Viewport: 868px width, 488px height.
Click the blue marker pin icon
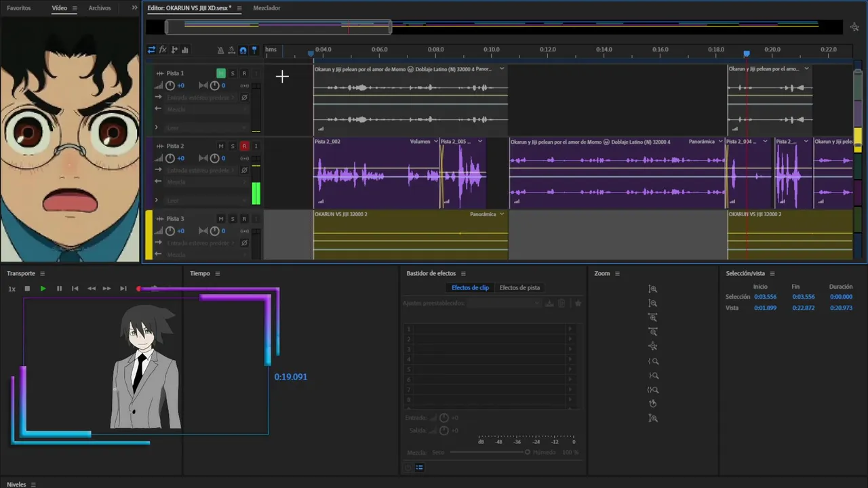coord(254,50)
